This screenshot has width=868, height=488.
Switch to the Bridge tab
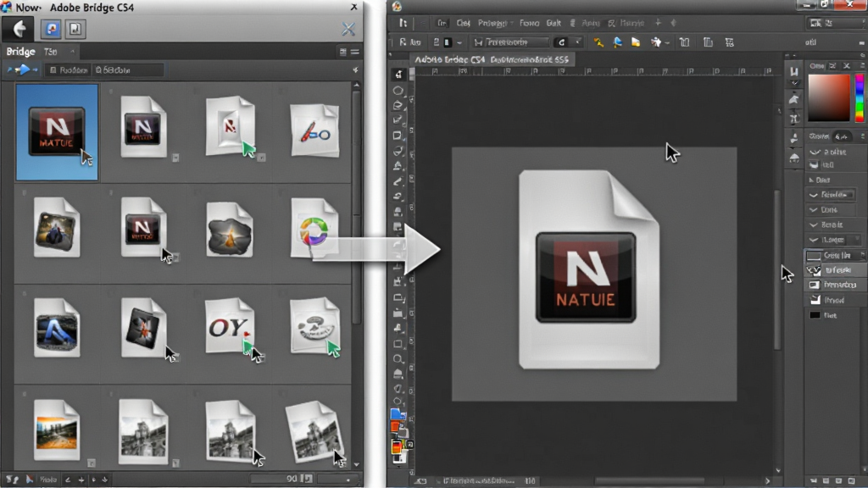point(20,52)
